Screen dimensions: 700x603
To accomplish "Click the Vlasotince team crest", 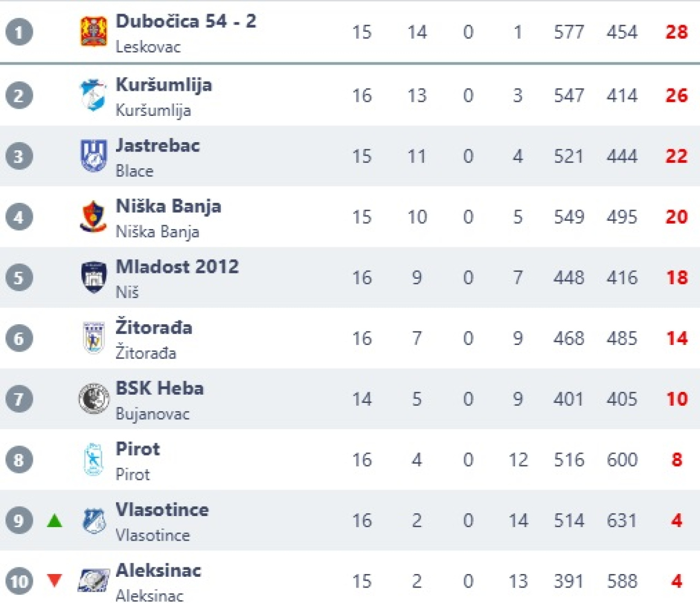I will pos(94,520).
